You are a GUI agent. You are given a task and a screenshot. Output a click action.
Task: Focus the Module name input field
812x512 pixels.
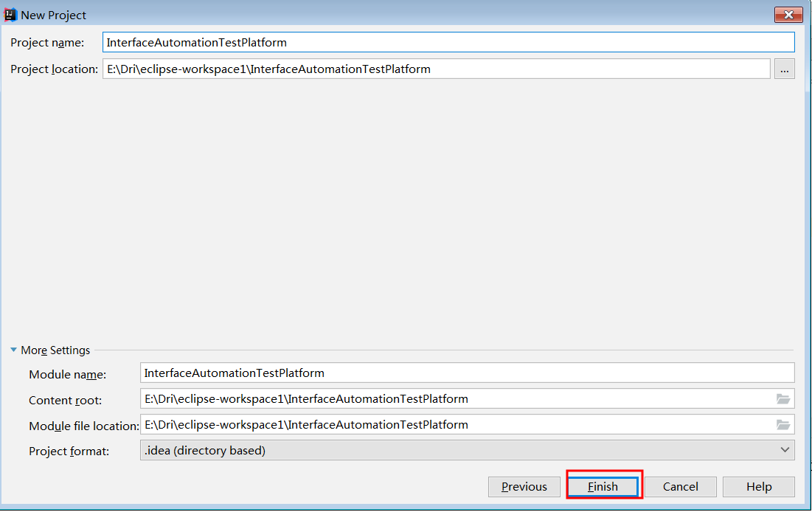467,373
